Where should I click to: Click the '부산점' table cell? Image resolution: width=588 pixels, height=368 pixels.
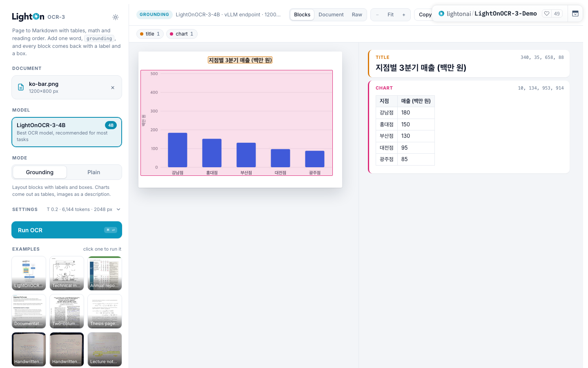tap(387, 136)
